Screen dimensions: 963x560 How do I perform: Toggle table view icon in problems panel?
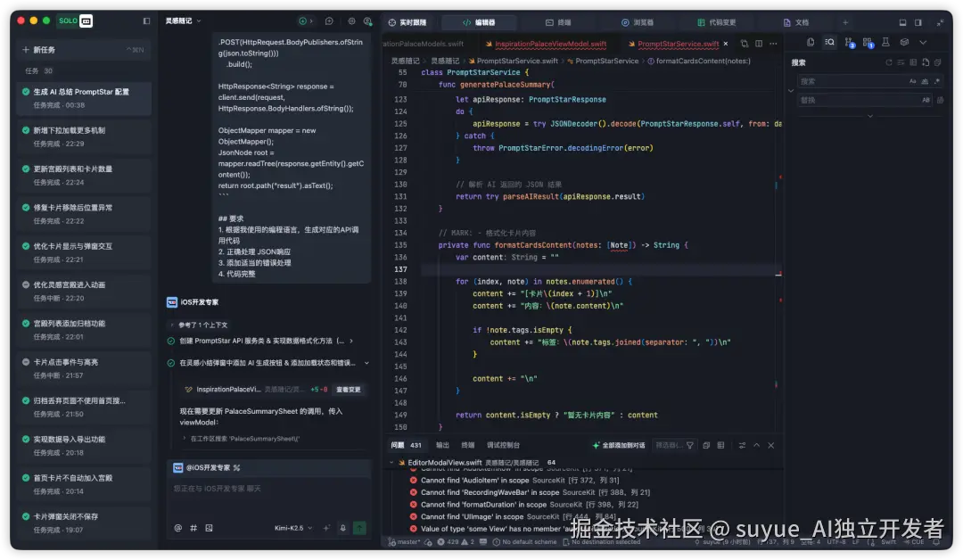point(721,445)
